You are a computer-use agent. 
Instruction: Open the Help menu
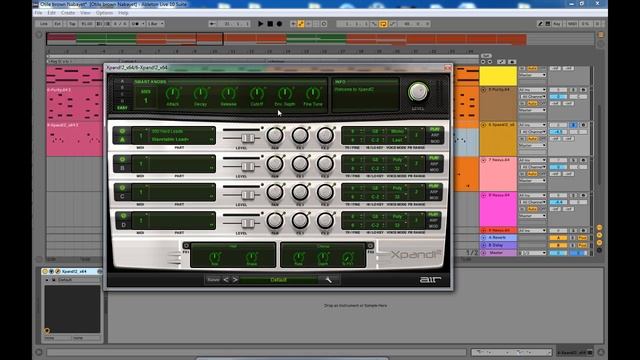click(x=123, y=13)
